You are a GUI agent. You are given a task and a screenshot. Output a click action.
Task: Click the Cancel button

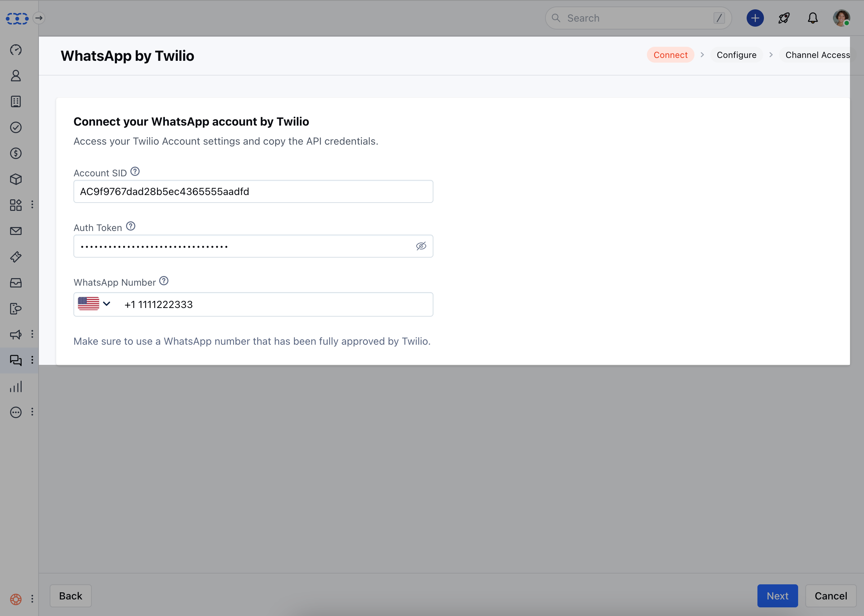831,596
